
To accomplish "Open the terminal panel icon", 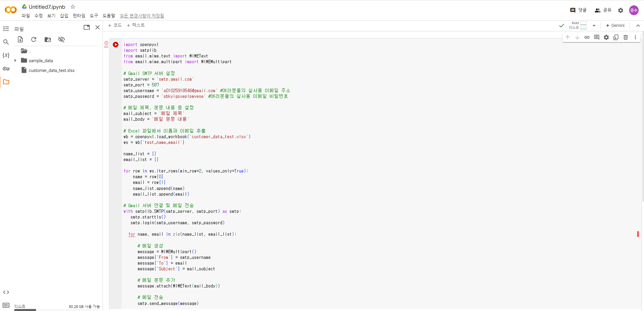I will tap(6, 305).
